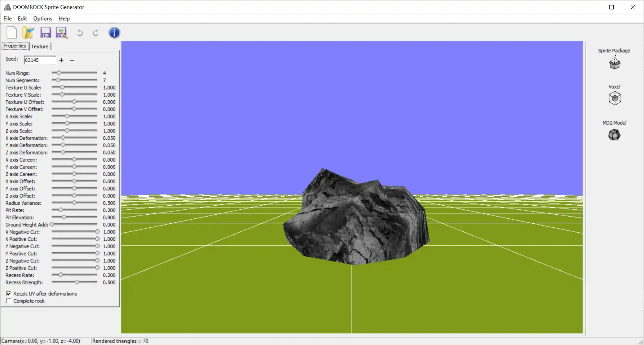Toggle Recalc UV after deformations checkbox
The height and width of the screenshot is (345, 644).
click(8, 294)
